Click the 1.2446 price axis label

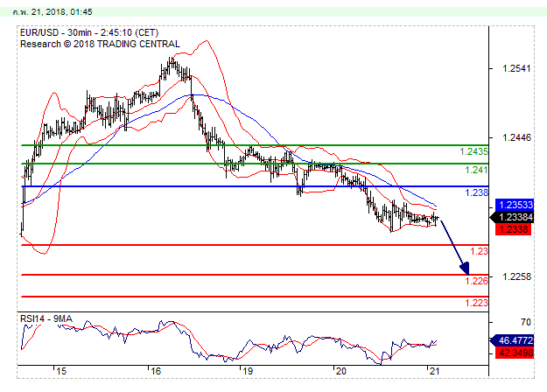(x=516, y=137)
